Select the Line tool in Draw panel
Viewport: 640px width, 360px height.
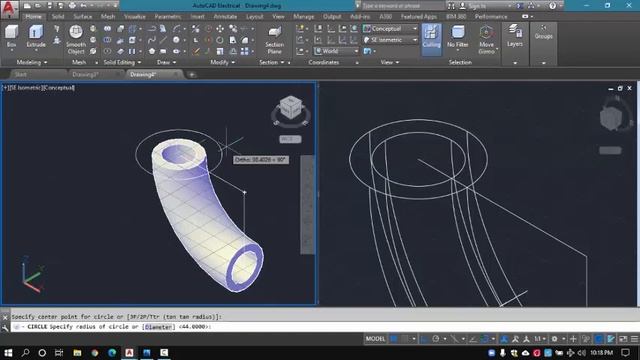163,40
